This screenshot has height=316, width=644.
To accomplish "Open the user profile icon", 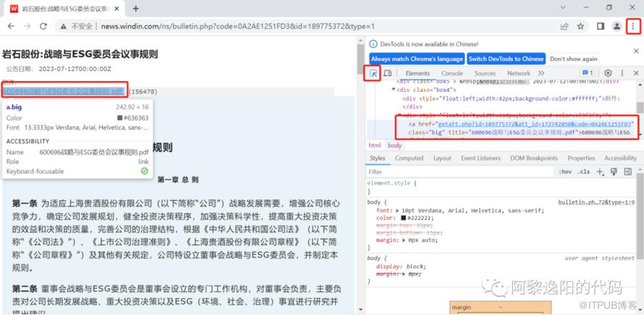I will coord(617,26).
